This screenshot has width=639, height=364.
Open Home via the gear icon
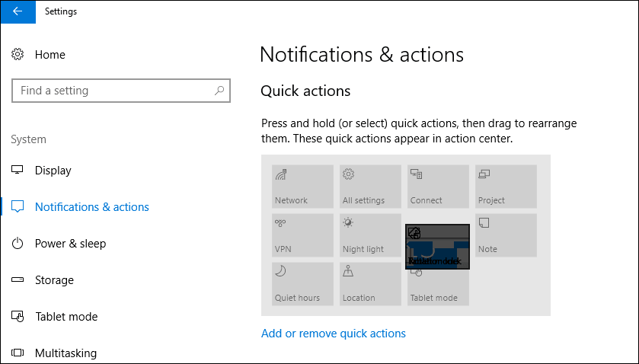(18, 54)
